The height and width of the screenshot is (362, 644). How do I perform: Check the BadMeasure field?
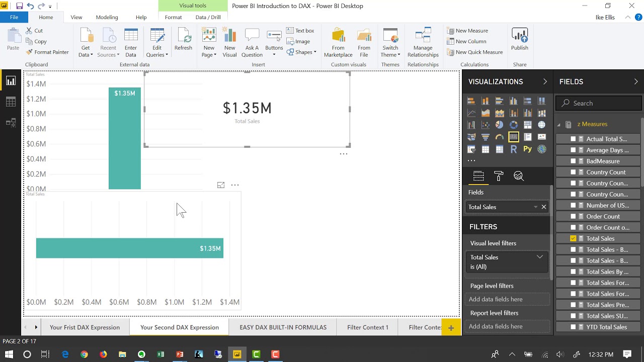click(573, 161)
